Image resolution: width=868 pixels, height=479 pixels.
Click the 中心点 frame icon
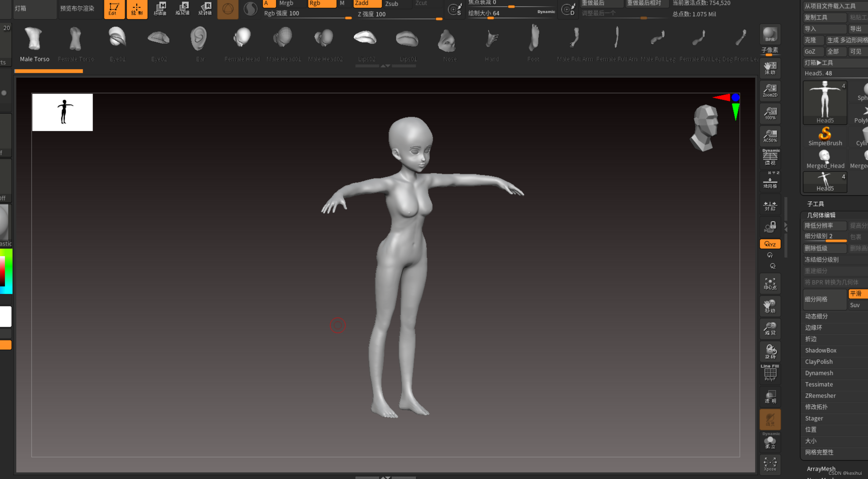click(770, 284)
